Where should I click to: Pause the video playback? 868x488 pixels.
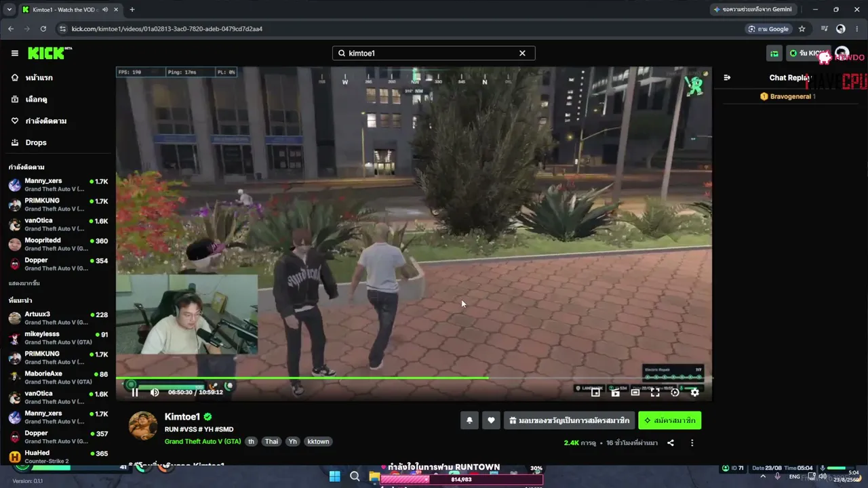[x=135, y=392]
